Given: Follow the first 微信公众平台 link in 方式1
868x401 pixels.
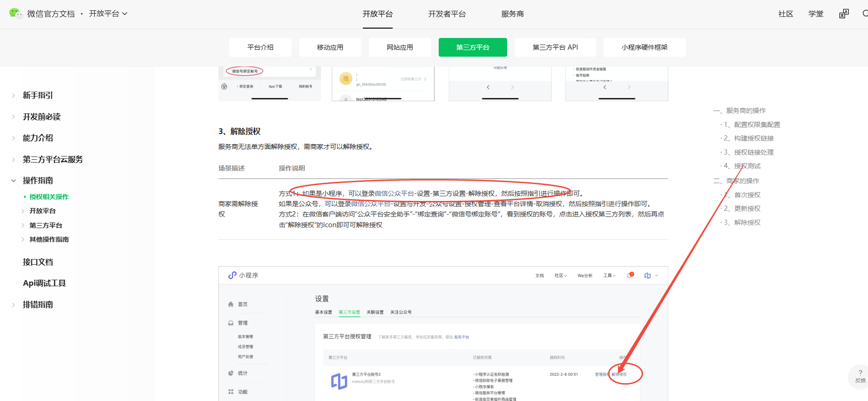Looking at the screenshot, I should coord(394,193).
